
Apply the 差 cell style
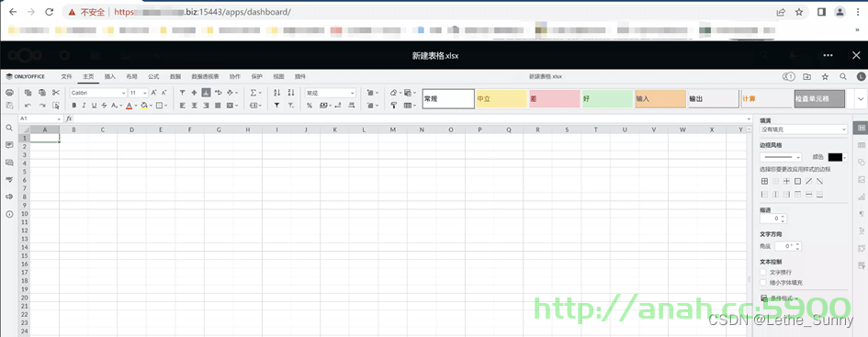[554, 99]
